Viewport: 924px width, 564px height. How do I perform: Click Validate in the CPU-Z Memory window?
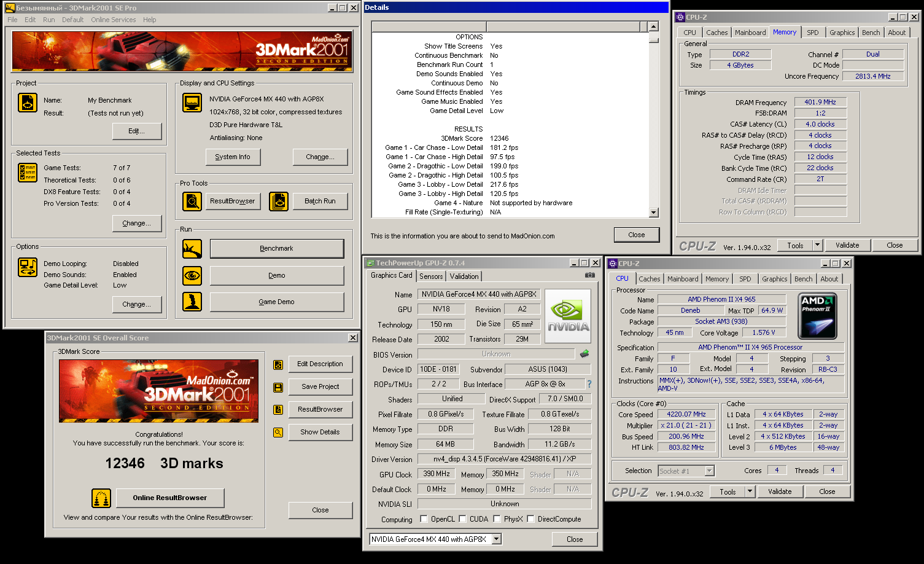tap(847, 245)
